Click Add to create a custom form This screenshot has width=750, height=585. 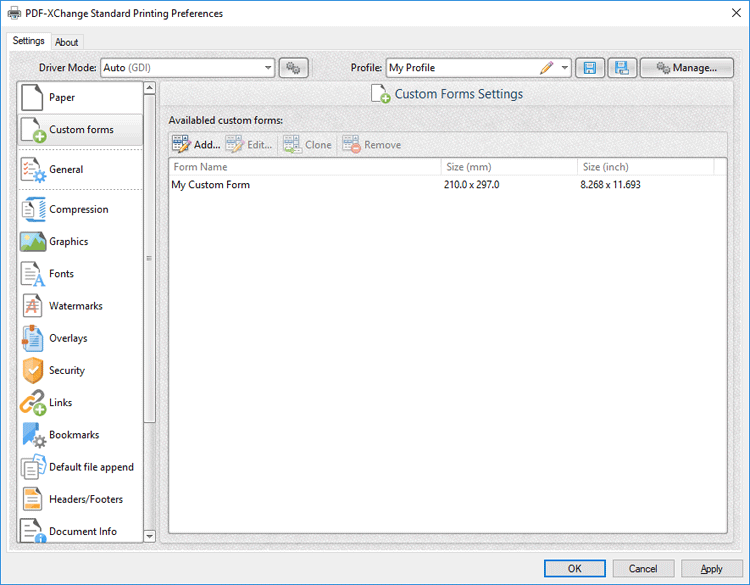tap(196, 145)
